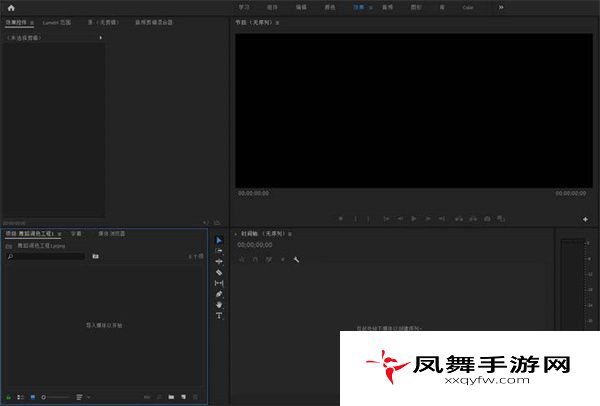This screenshot has width=600, height=406.
Task: Select the Razor tool
Action: point(219,272)
